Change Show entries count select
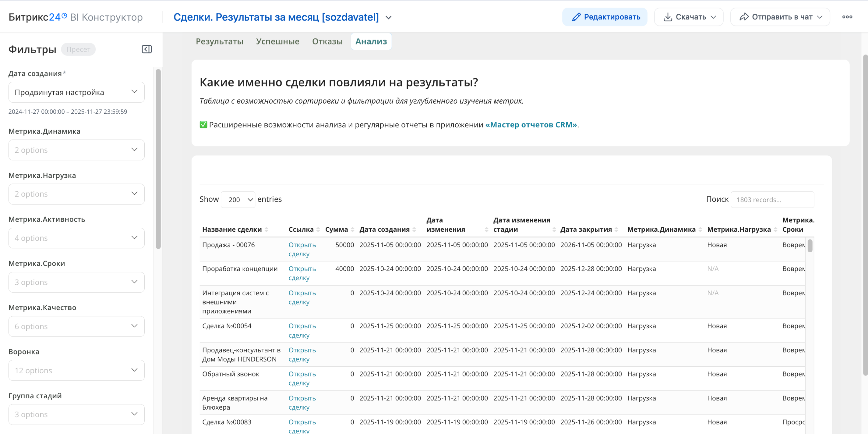Screen dimensions: 868x434 click(x=238, y=200)
